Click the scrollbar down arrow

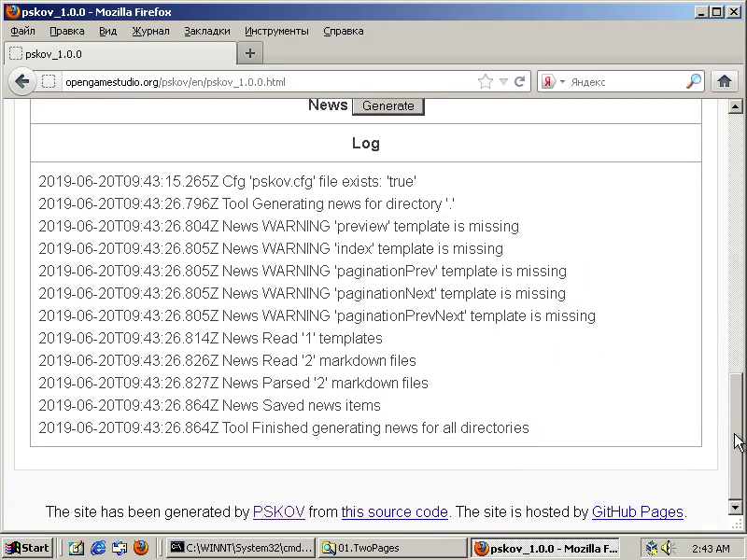point(735,507)
